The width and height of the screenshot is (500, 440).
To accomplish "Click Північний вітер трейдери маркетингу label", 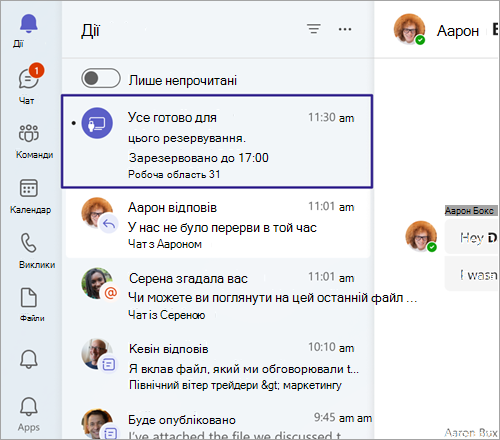I will 235,385.
